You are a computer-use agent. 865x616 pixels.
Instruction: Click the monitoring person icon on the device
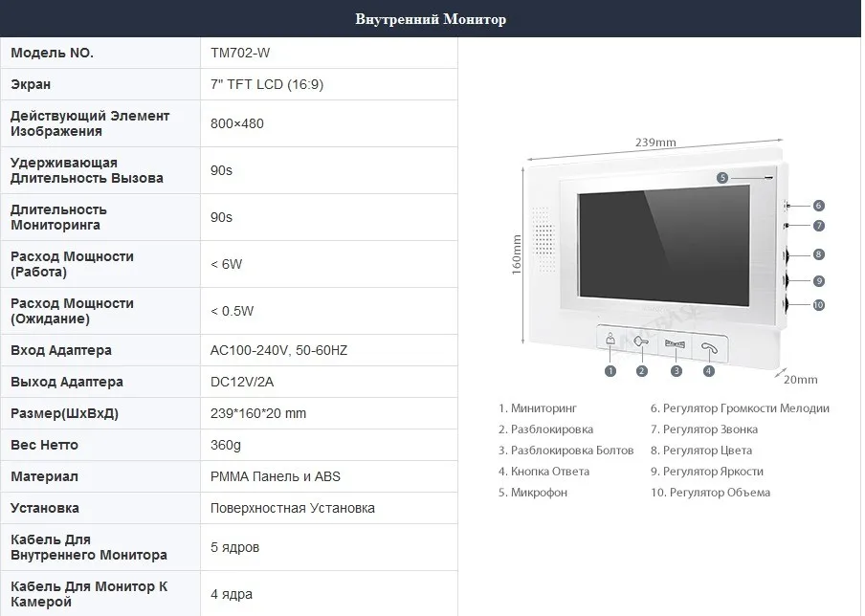(610, 339)
